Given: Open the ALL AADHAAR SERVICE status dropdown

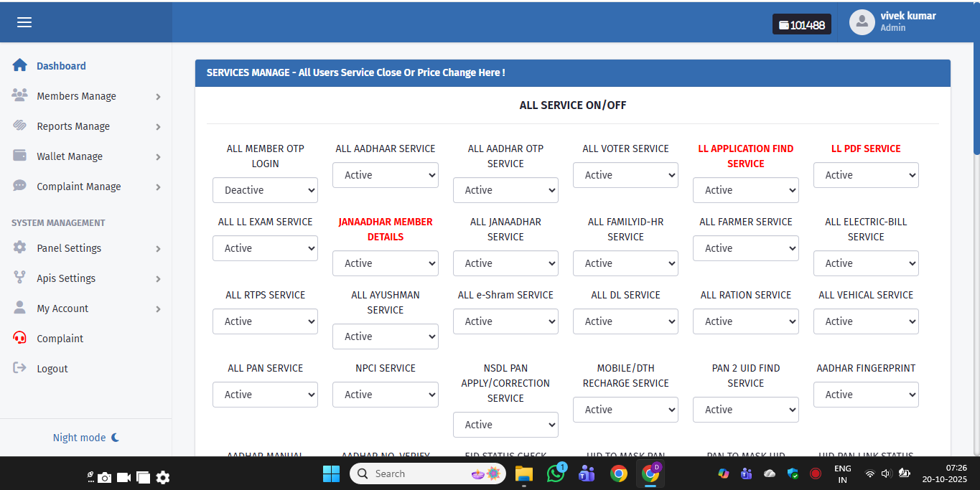Looking at the screenshot, I should pyautogui.click(x=385, y=175).
